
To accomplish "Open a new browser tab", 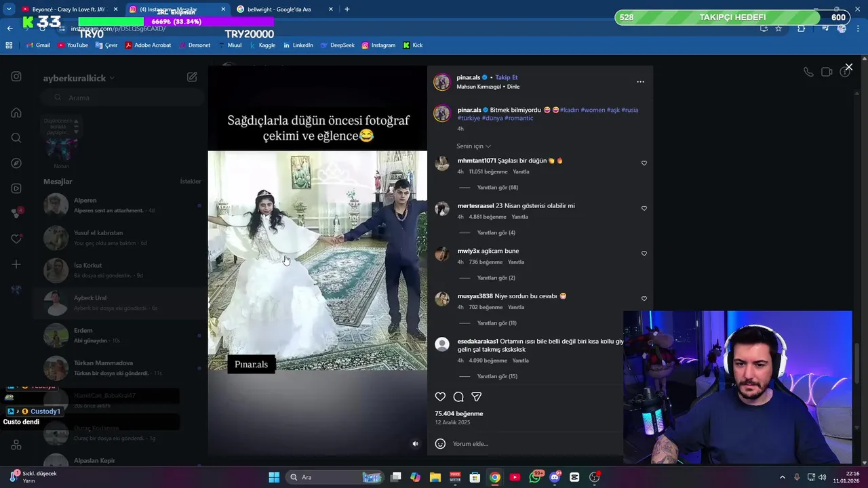I will coord(347,9).
